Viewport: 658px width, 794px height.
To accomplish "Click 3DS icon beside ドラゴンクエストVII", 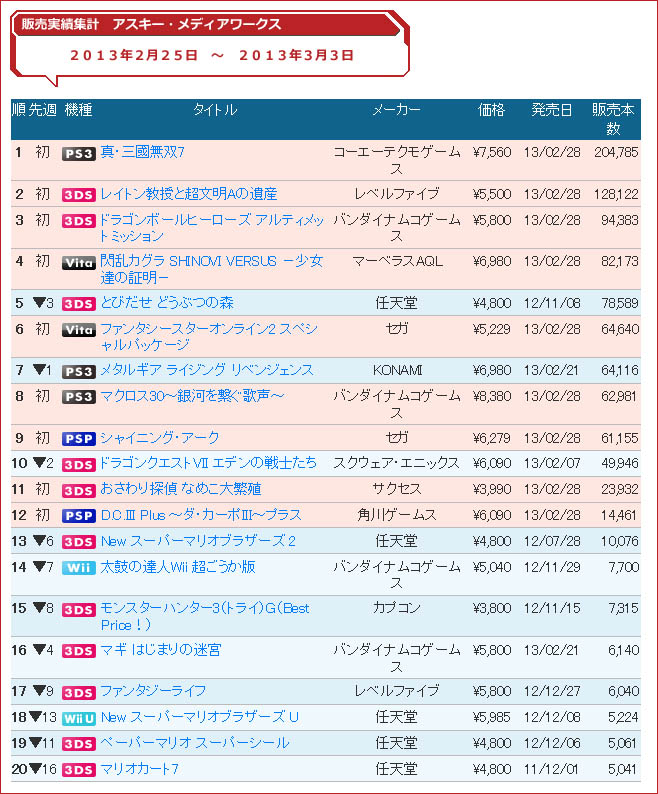I will tap(79, 465).
